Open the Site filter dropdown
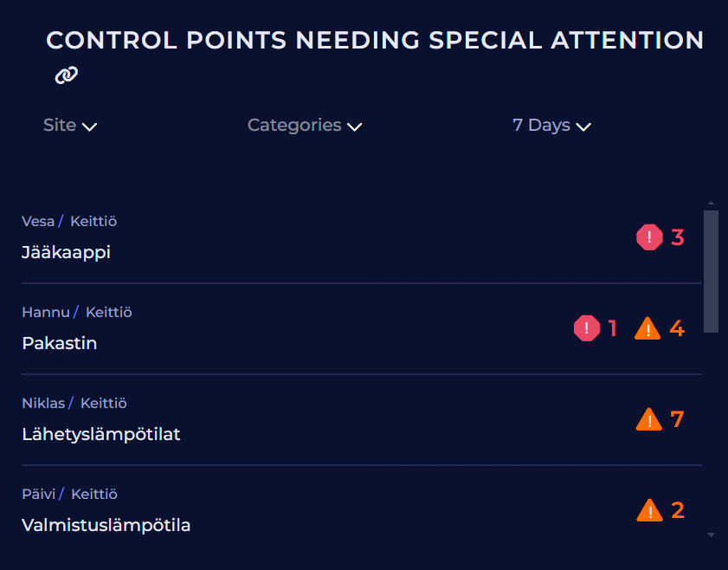Screen dimensions: 728x570 70,126
